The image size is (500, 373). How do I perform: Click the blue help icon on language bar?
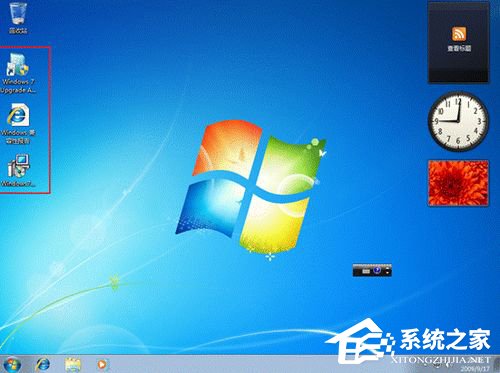[x=377, y=270]
